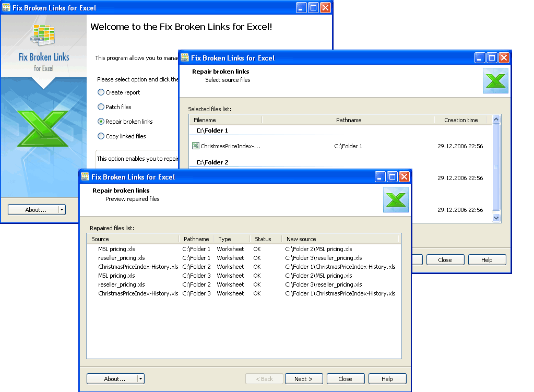Sort by the Pathname column in repaired list
Screen dimensions: 534x392
click(x=196, y=239)
